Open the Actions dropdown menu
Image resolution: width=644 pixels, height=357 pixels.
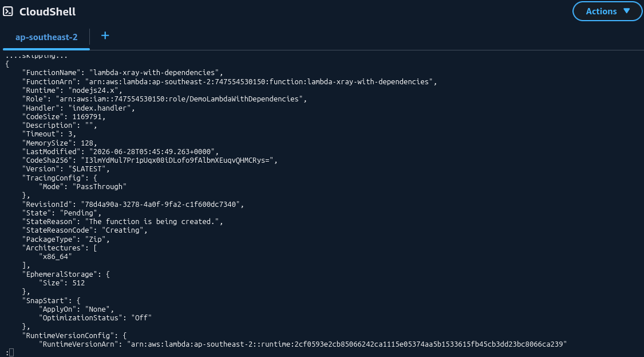pos(607,11)
